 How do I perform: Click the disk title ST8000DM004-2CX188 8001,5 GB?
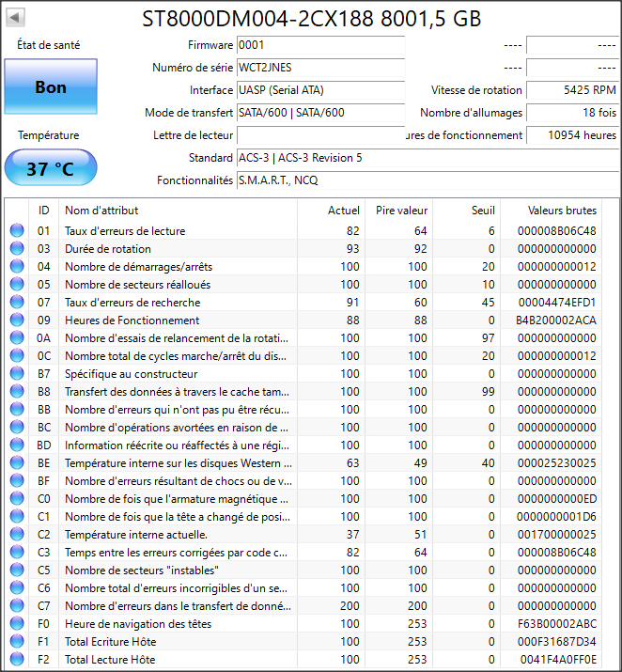(311, 19)
